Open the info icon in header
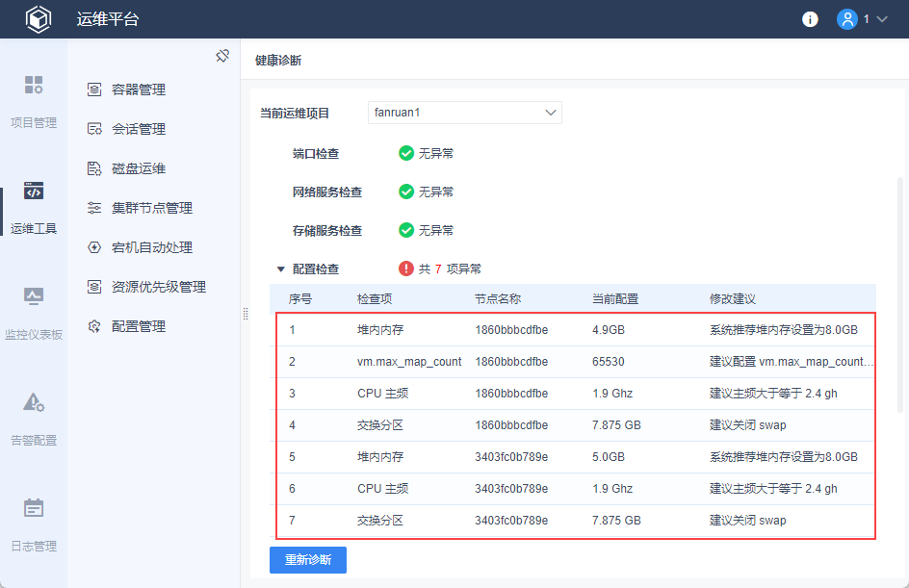 810,19
